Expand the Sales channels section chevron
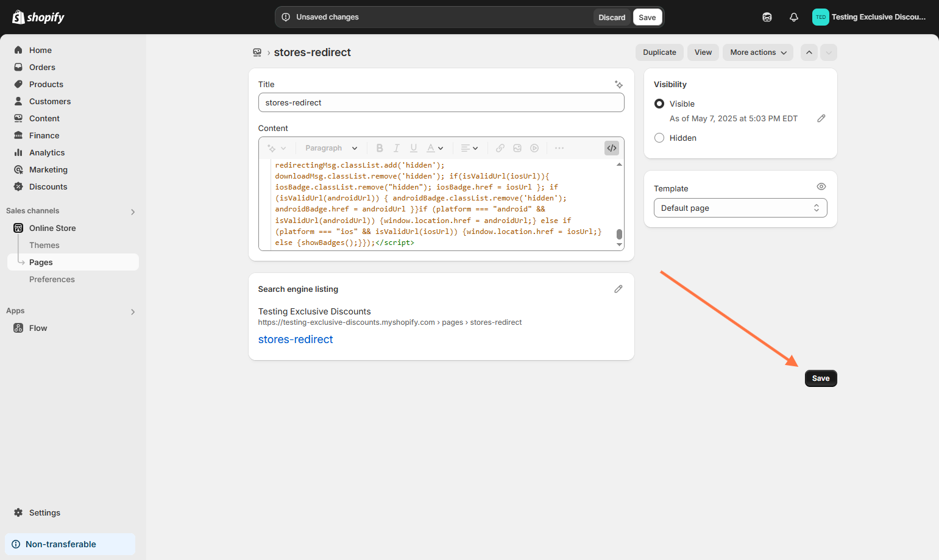 133,211
